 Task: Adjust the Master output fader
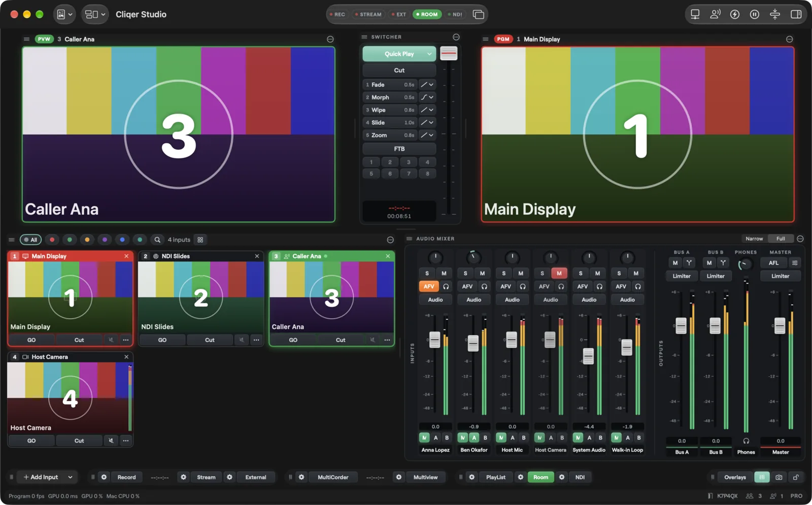780,325
